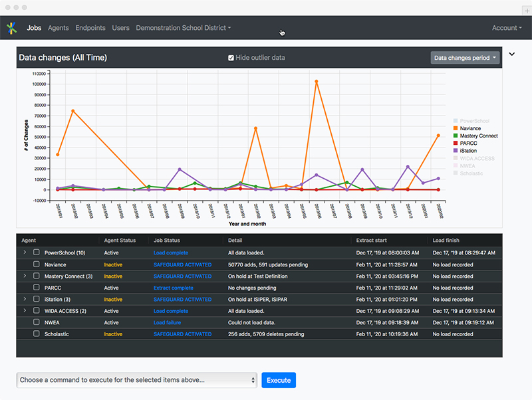
Task: Expand the PowerSchool (10) agent row
Action: pos(25,252)
